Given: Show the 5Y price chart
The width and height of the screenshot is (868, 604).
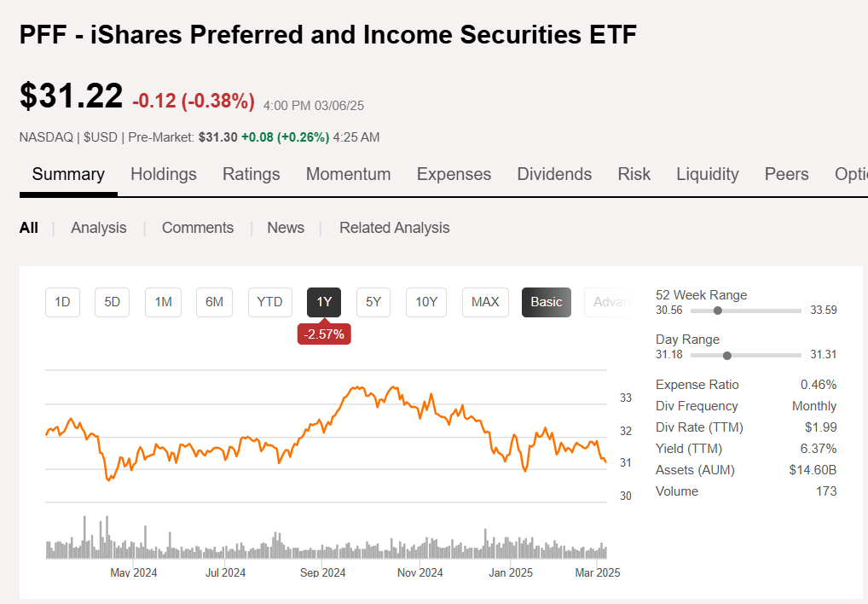Looking at the screenshot, I should (373, 302).
